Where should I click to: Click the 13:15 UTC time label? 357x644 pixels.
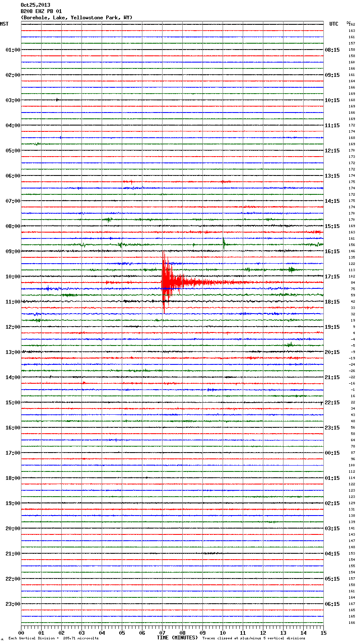[x=332, y=176]
